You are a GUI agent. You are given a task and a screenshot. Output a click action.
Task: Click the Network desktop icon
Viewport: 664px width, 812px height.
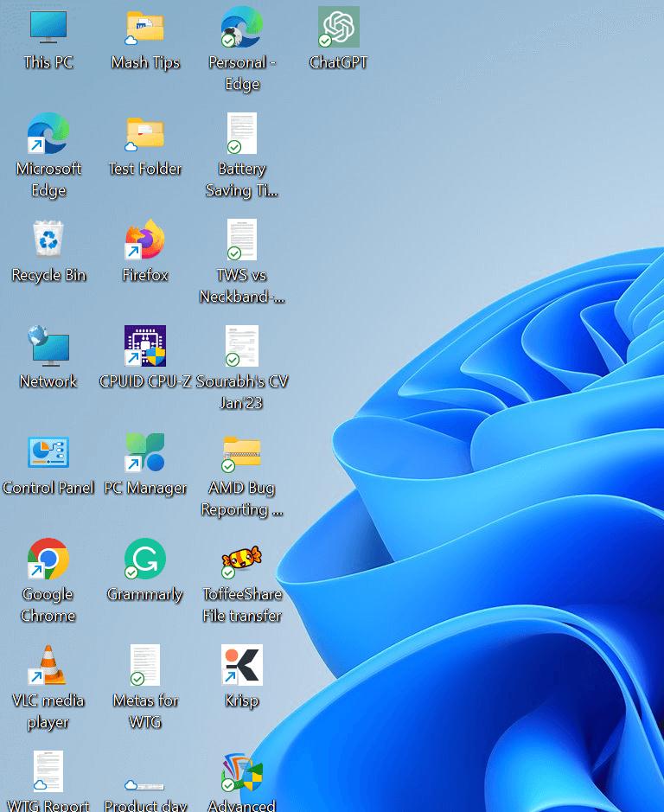48,347
